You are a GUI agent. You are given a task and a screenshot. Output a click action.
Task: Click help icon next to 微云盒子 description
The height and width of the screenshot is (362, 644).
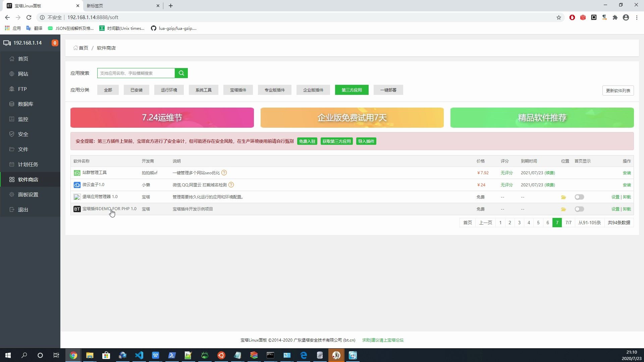231,185
